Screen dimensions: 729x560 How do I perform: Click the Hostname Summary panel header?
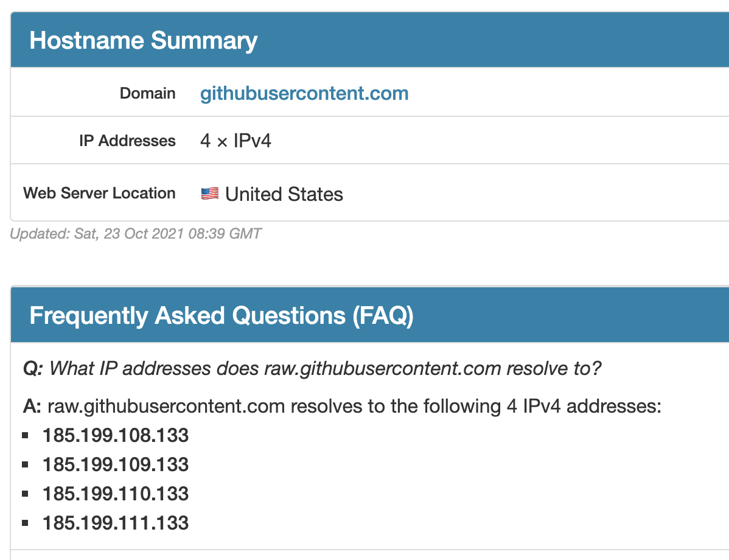click(x=144, y=41)
